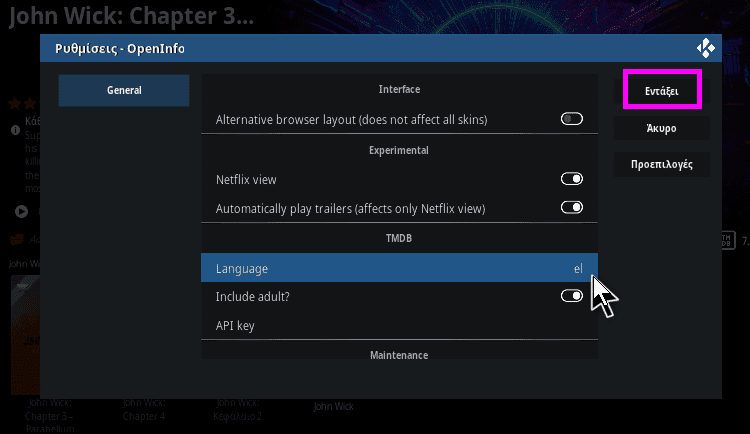Click the Kodi logo in dialog header
The image size is (750, 434).
tap(706, 48)
